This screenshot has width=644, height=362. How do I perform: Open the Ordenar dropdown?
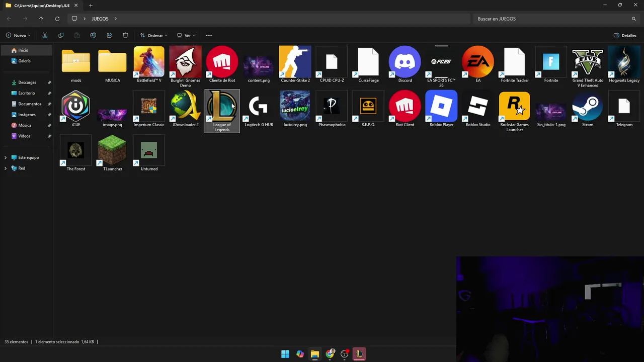coord(154,35)
